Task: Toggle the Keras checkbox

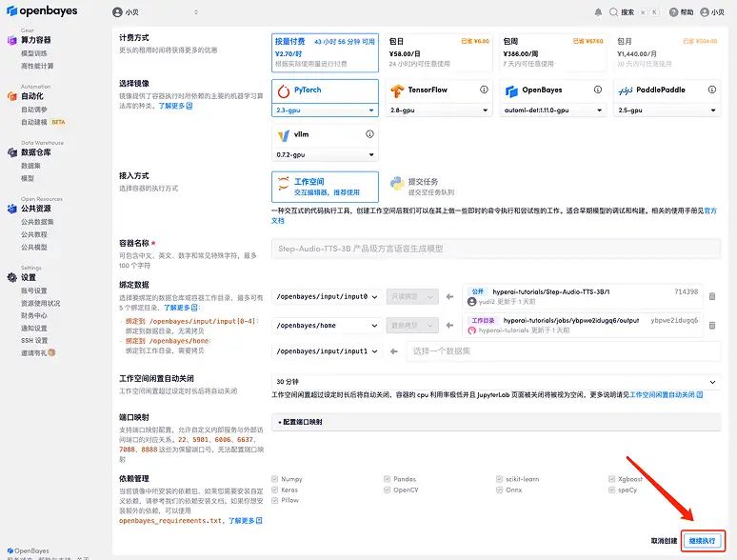Action: 274,490
